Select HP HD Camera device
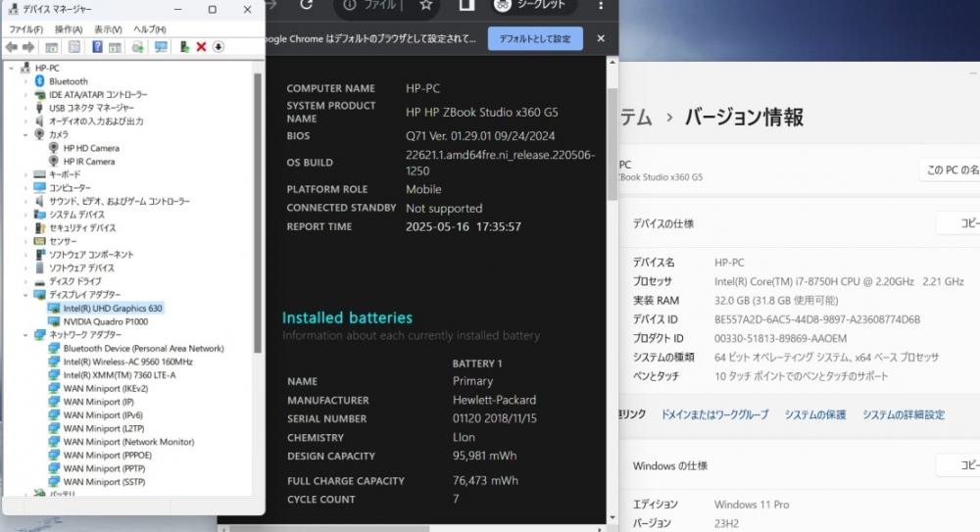The height and width of the screenshot is (532, 980). (x=91, y=148)
